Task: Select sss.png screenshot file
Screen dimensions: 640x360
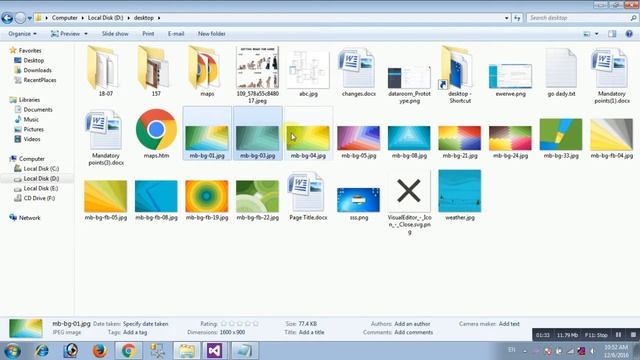Action: (359, 203)
